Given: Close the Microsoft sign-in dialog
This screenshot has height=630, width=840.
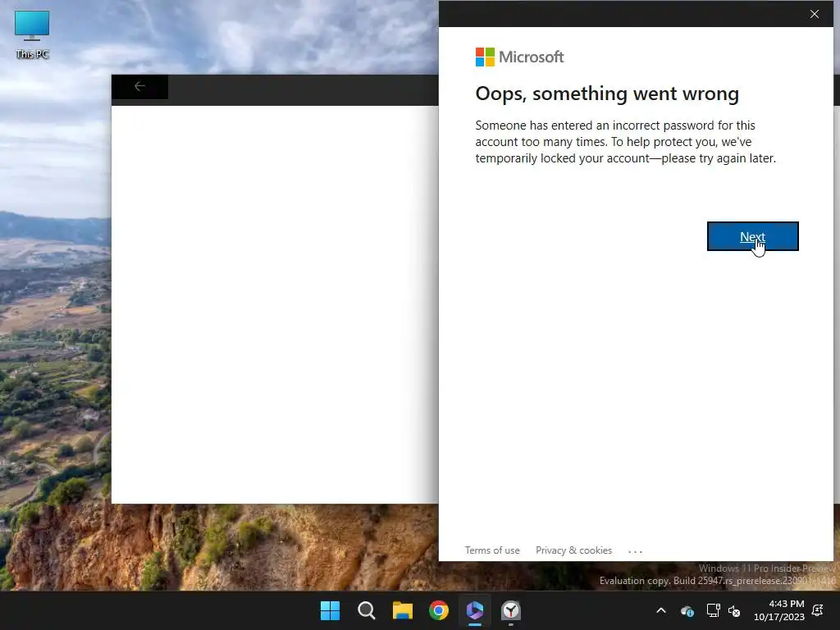Looking at the screenshot, I should (815, 14).
